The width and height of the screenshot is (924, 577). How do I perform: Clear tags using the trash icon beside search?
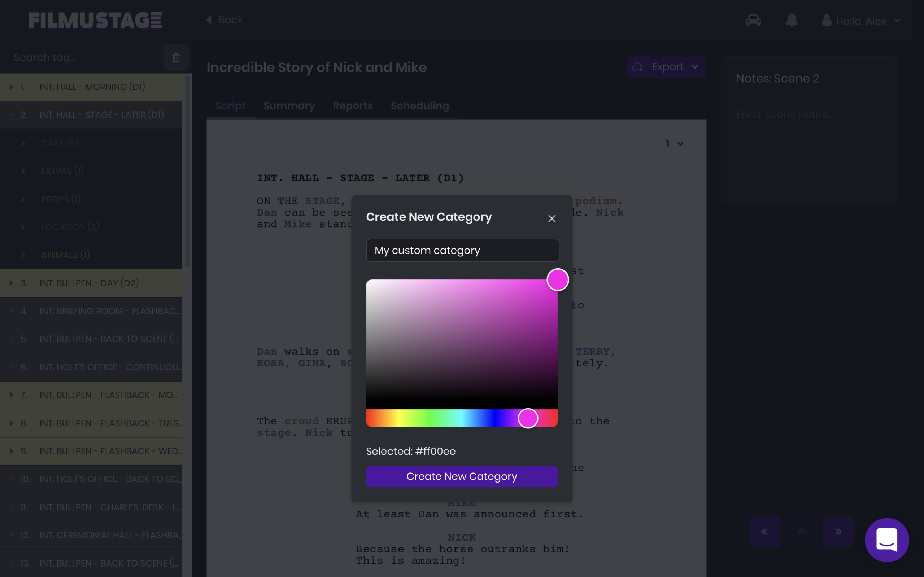176,57
